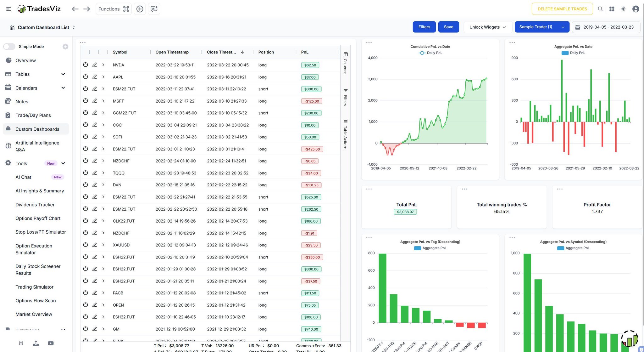Image resolution: width=644 pixels, height=352 pixels.
Task: Go to Options Flow Scan tool
Action: [x=36, y=301]
